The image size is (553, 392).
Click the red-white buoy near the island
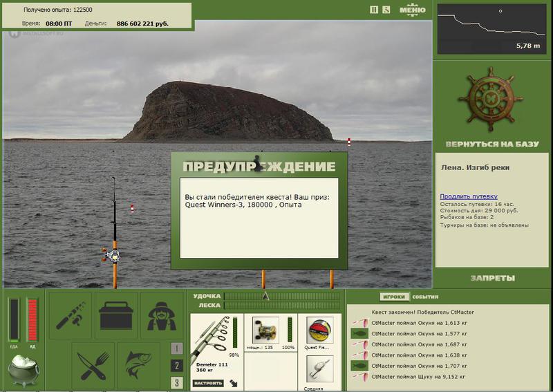[x=349, y=142]
